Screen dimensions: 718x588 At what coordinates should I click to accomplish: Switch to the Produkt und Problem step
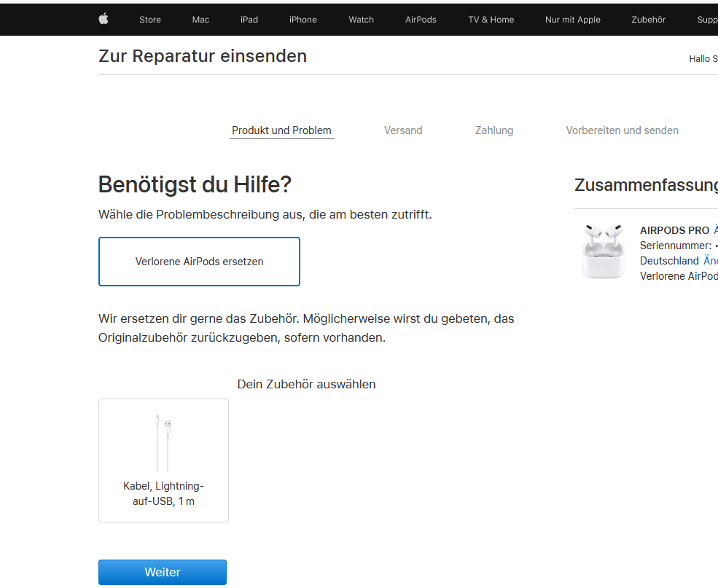tap(281, 130)
